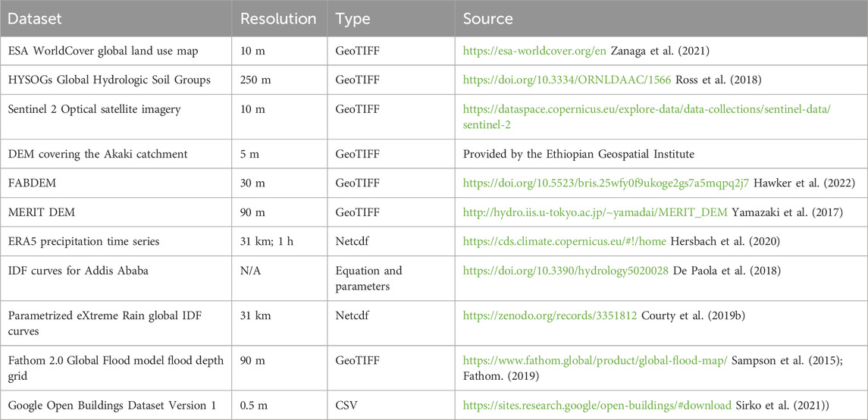The width and height of the screenshot is (868, 420).
Task: Click the Source column header
Action: pyautogui.click(x=488, y=17)
